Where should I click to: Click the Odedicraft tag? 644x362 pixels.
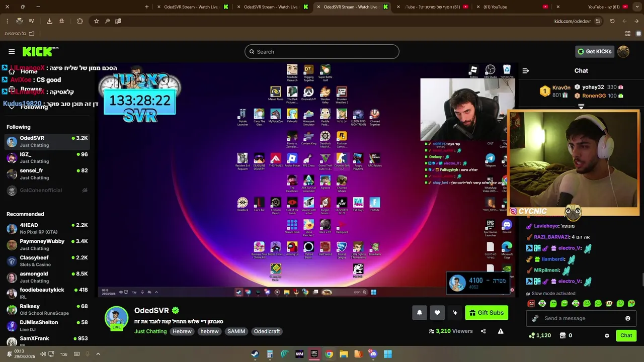click(x=267, y=331)
